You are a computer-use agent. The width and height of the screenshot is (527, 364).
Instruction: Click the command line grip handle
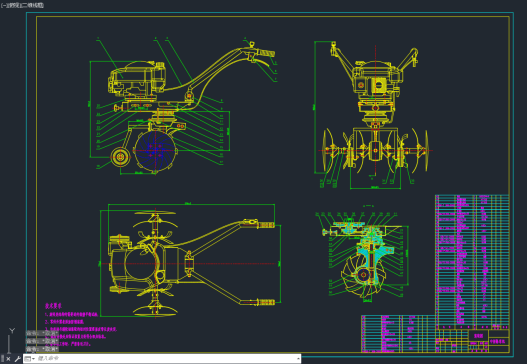(2, 359)
